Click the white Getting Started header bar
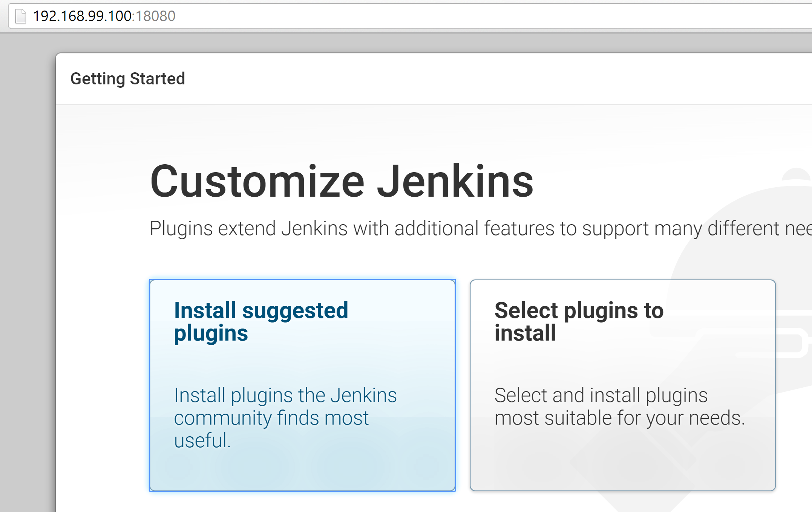The image size is (812, 512). click(x=490, y=79)
